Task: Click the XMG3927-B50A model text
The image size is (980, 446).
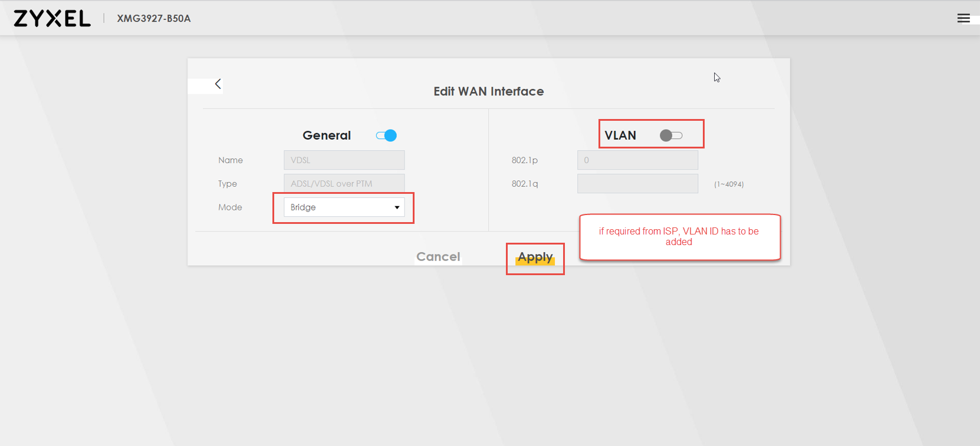Action: (x=154, y=18)
